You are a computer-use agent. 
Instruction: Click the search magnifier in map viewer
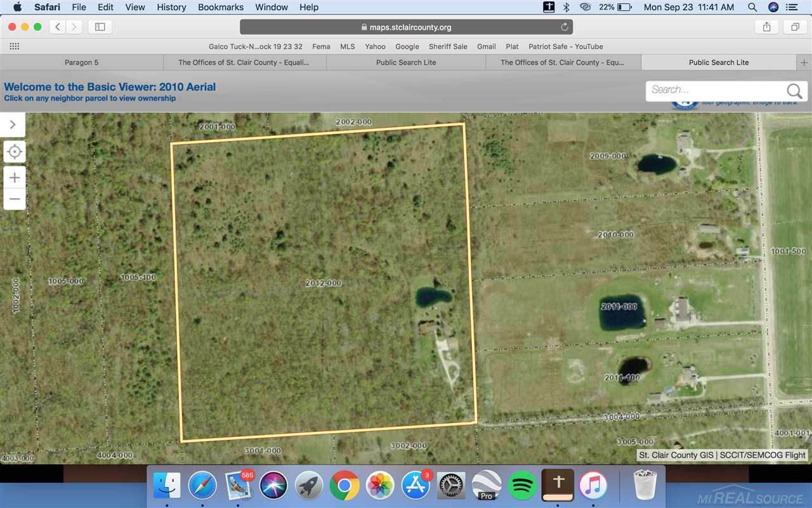794,90
